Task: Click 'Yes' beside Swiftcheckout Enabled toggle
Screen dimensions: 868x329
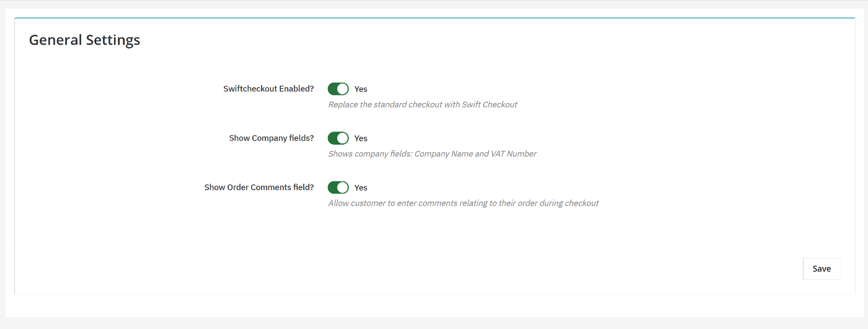Action: (x=361, y=89)
